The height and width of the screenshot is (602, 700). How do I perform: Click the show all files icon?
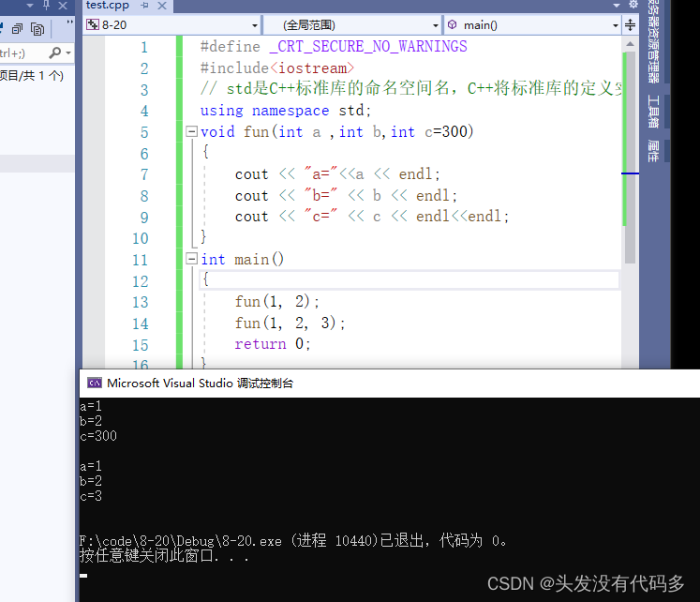(x=37, y=29)
